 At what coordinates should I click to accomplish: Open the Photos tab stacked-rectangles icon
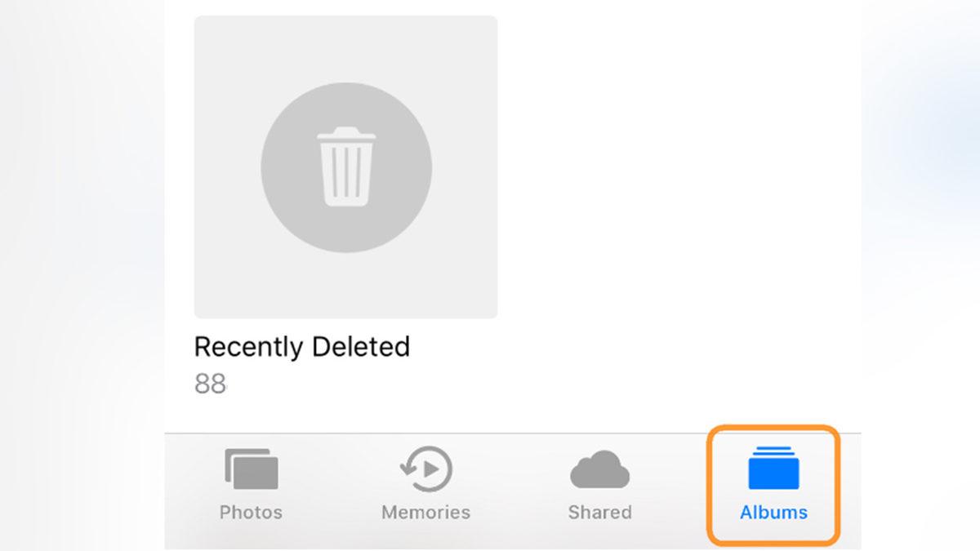pos(252,469)
